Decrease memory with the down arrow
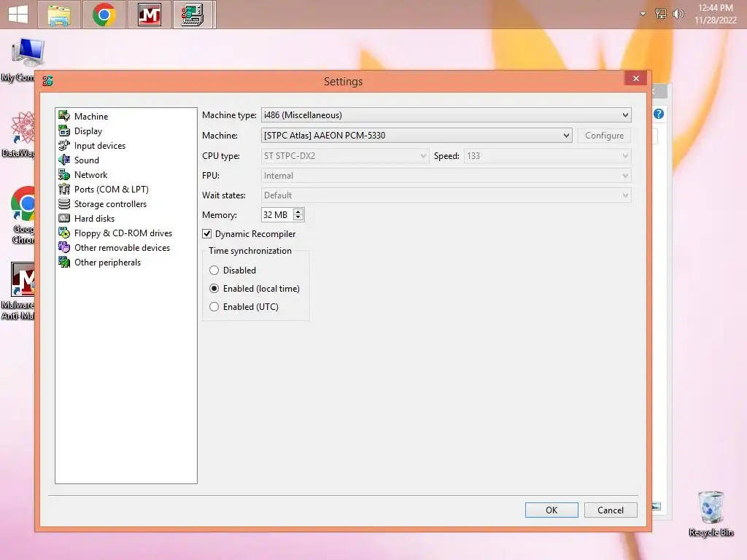 click(x=298, y=217)
